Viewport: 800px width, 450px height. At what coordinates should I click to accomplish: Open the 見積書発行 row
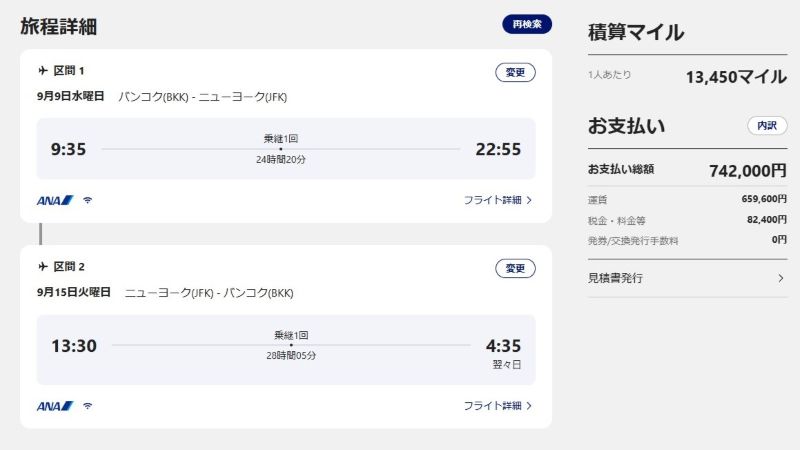tap(687, 278)
